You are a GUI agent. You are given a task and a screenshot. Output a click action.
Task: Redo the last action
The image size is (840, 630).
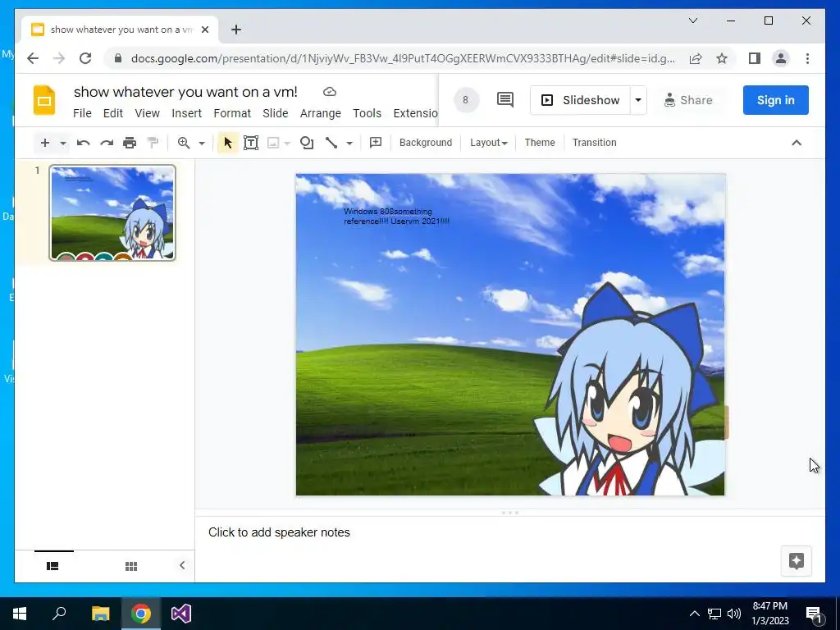click(x=107, y=143)
